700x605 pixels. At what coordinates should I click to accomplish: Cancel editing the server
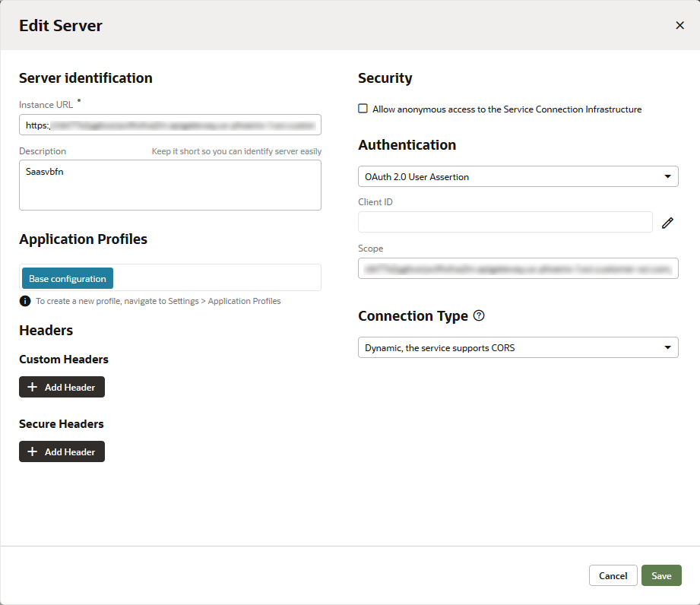click(x=613, y=575)
